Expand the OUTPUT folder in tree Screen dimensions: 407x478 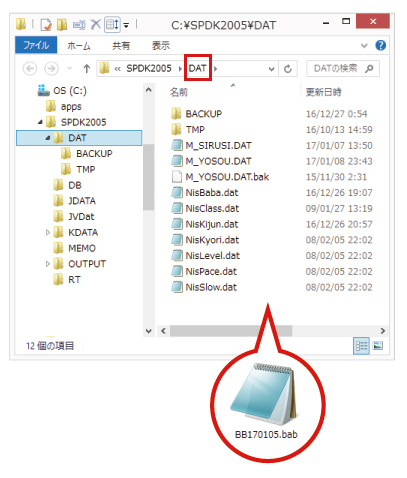[48, 264]
